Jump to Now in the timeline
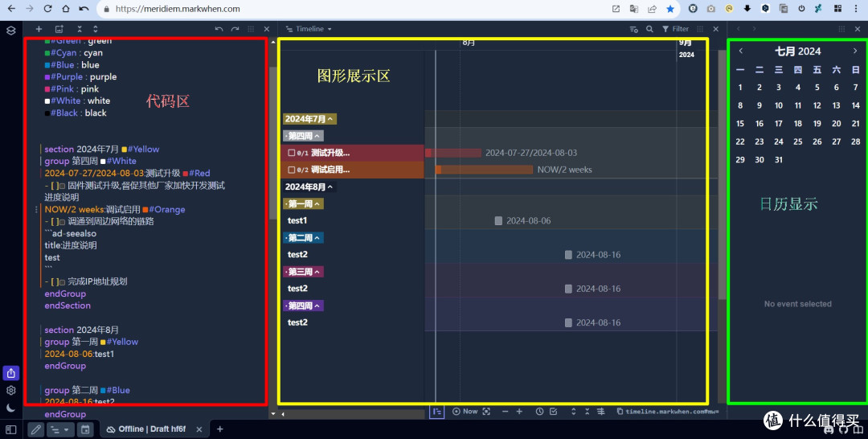The image size is (868, 439). [465, 412]
